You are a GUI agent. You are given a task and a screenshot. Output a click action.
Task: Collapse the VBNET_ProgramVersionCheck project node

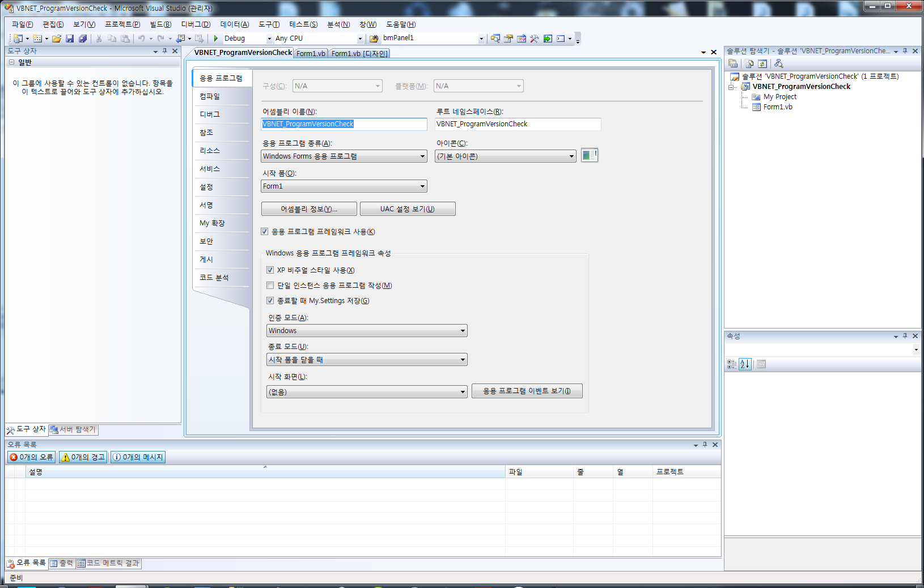point(731,87)
